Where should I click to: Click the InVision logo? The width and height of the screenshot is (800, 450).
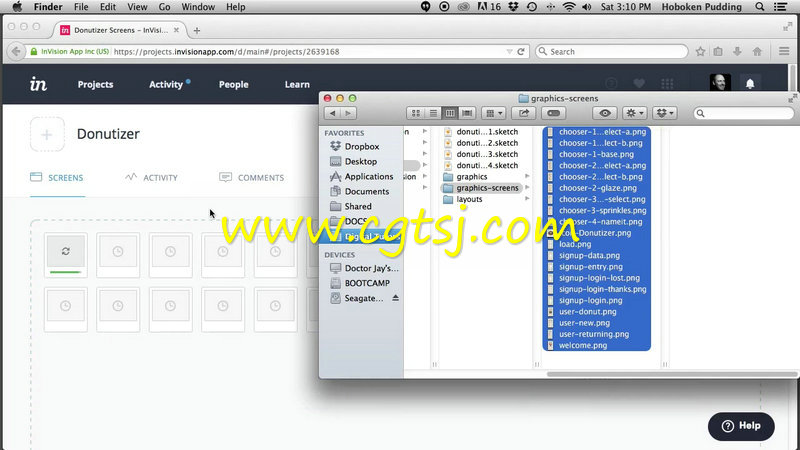(38, 84)
